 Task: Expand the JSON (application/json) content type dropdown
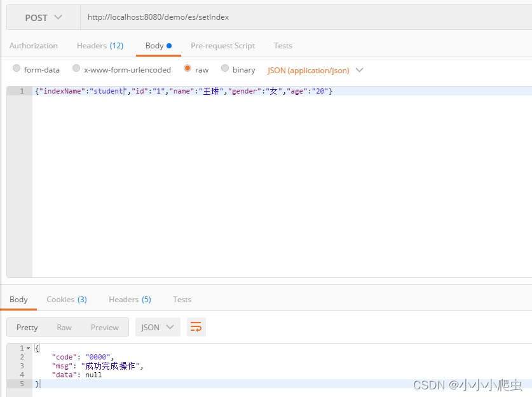coord(315,70)
